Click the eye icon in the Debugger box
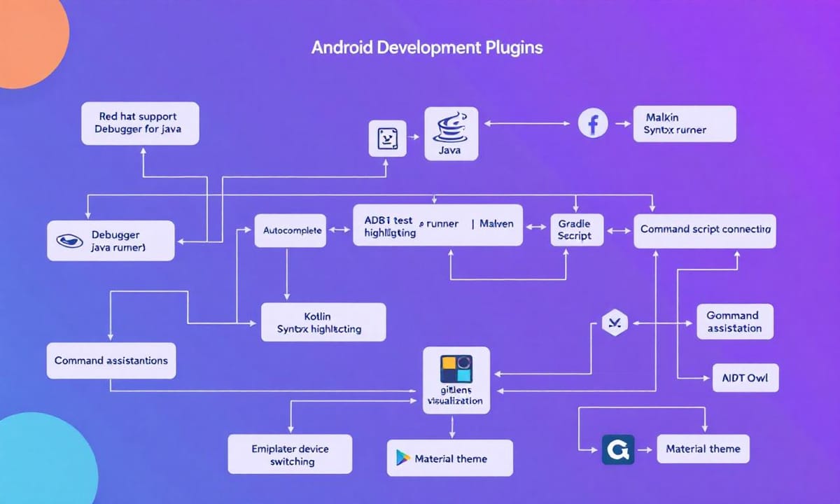 pos(68,241)
